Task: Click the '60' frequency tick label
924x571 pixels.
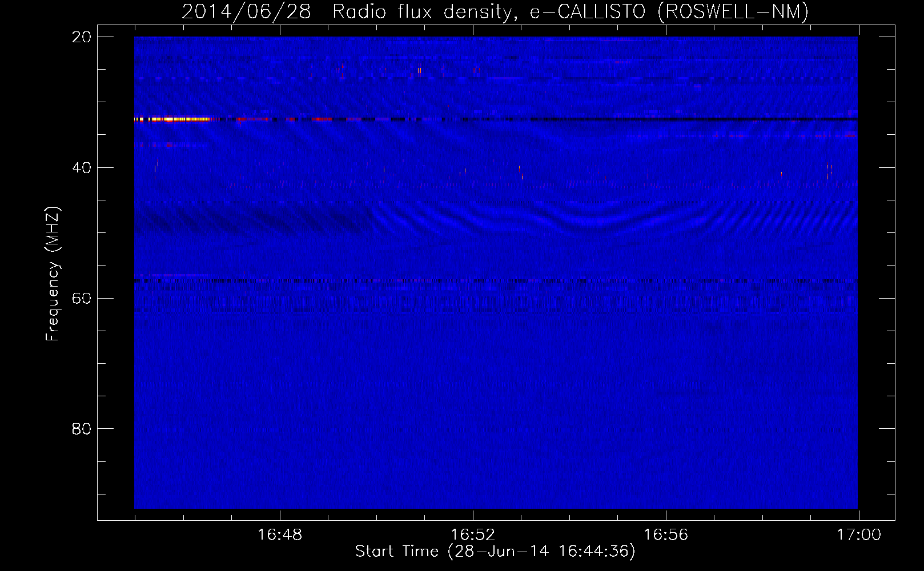Action: pyautogui.click(x=82, y=299)
